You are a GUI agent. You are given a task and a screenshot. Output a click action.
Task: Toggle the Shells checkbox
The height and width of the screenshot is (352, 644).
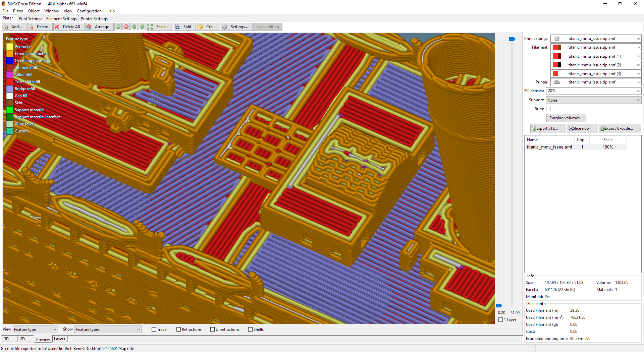(x=250, y=330)
